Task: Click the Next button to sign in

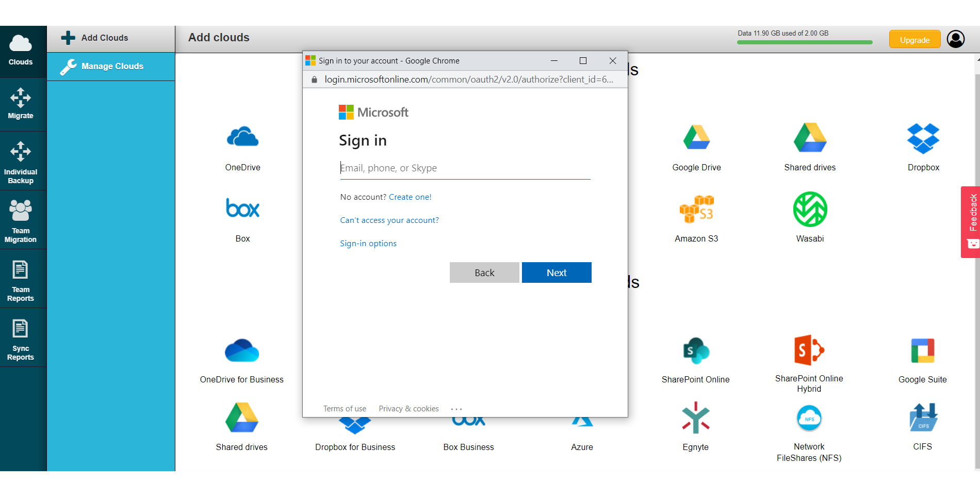Action: [x=557, y=272]
